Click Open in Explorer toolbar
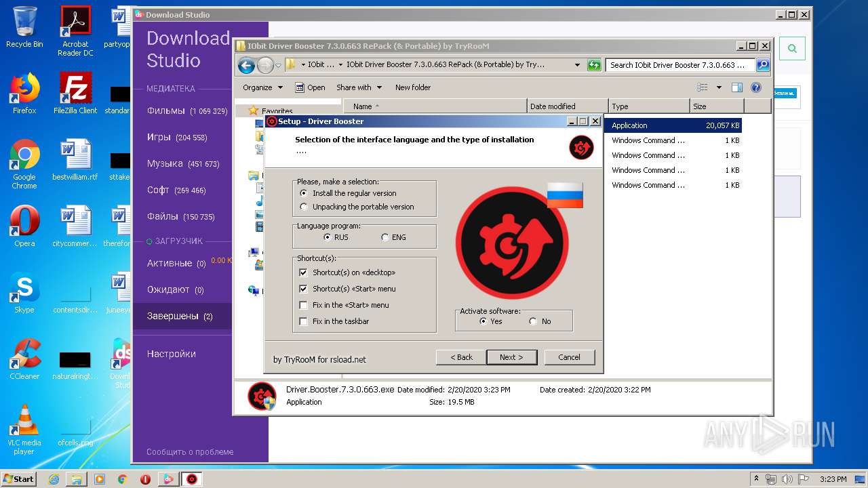Image resolution: width=868 pixels, height=488 pixels. [310, 87]
